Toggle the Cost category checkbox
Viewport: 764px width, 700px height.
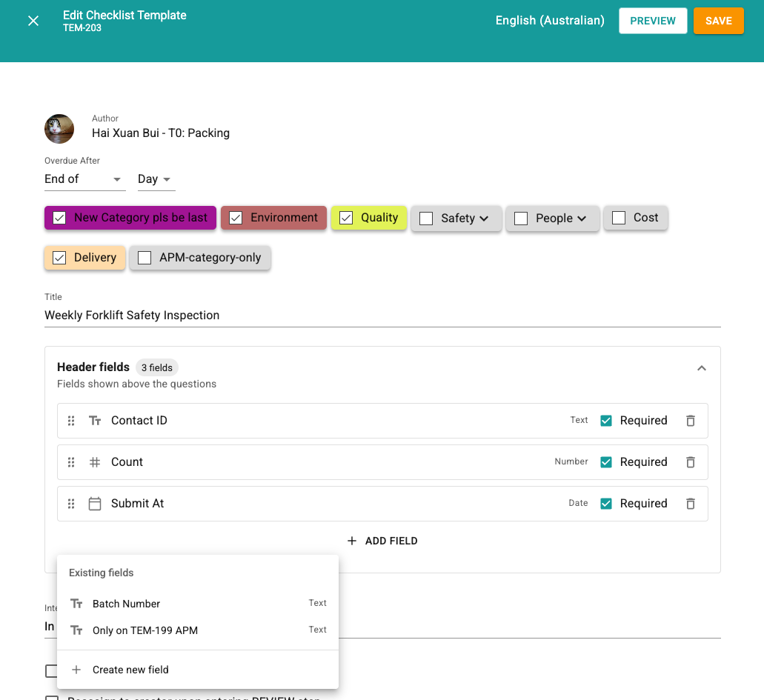(x=619, y=218)
